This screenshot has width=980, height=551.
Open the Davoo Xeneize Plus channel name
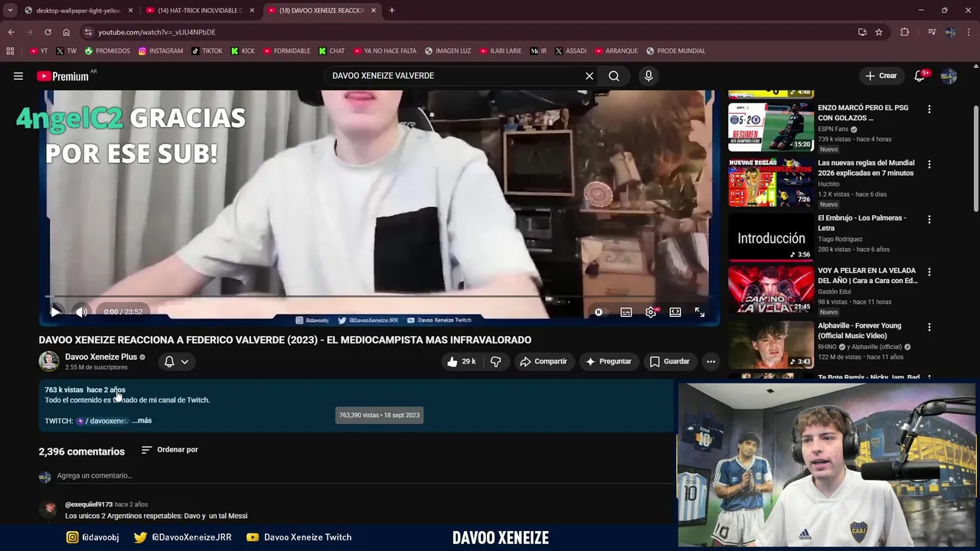click(101, 357)
